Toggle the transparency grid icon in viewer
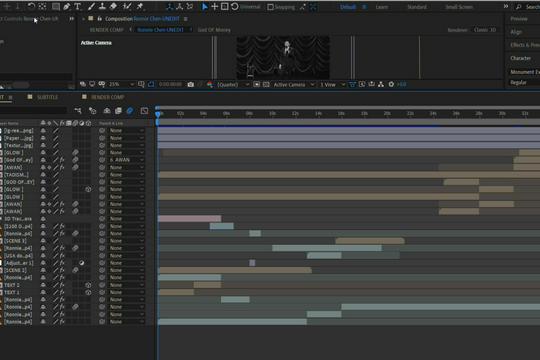Viewport: 540px width, 360px height. [266, 84]
